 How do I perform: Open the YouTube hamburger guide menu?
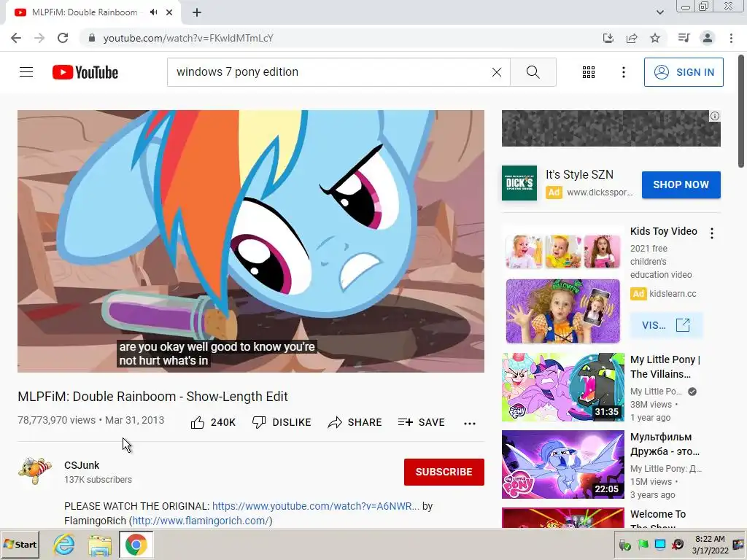26,72
